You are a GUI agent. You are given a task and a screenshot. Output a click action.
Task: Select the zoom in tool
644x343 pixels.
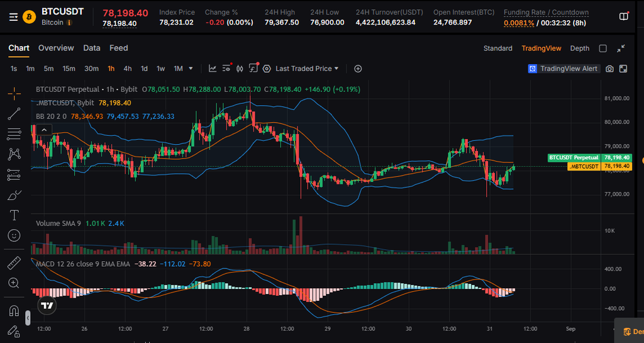14,283
